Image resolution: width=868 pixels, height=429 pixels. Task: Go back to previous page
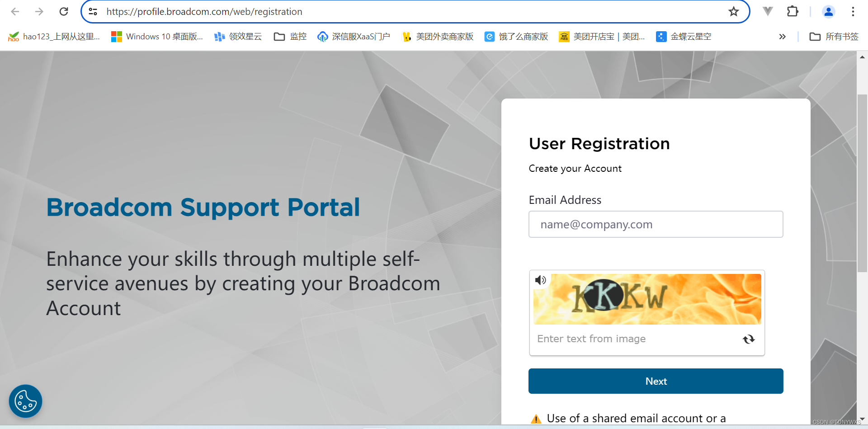point(15,12)
